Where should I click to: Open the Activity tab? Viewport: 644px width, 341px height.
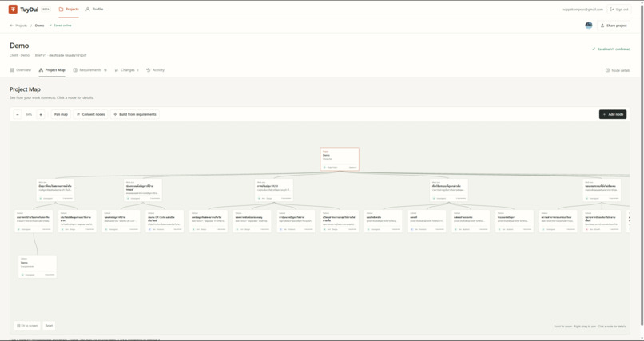click(x=155, y=70)
